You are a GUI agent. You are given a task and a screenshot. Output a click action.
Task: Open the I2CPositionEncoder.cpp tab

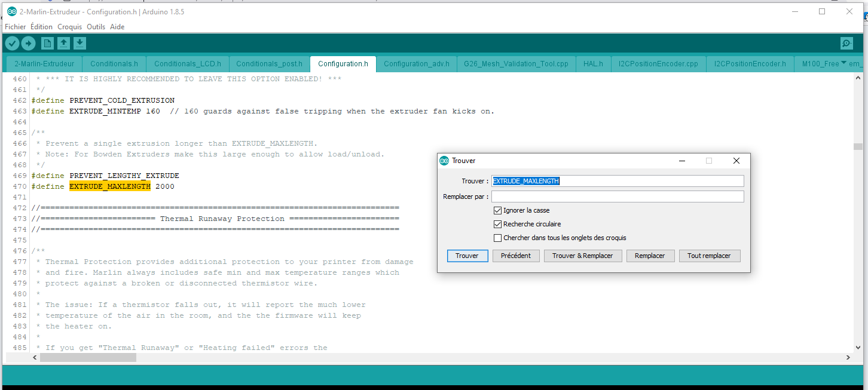tap(658, 64)
